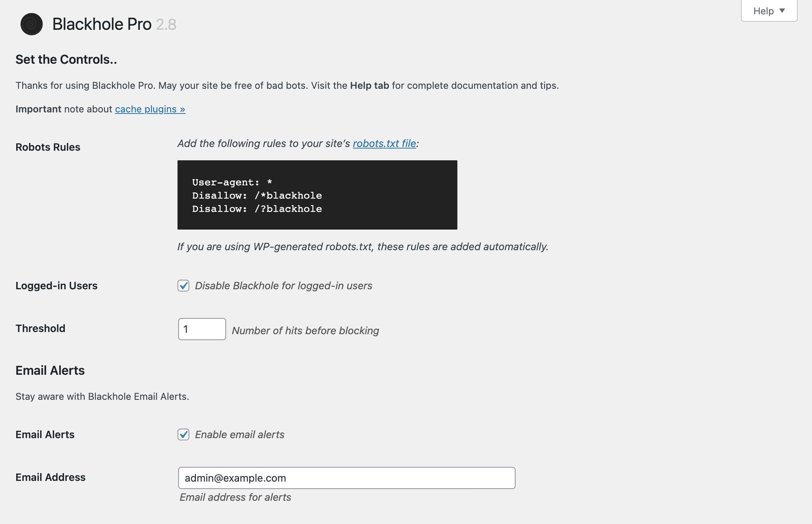Click the Blackhole Pro spiral logo icon
812x524 pixels.
pos(32,24)
